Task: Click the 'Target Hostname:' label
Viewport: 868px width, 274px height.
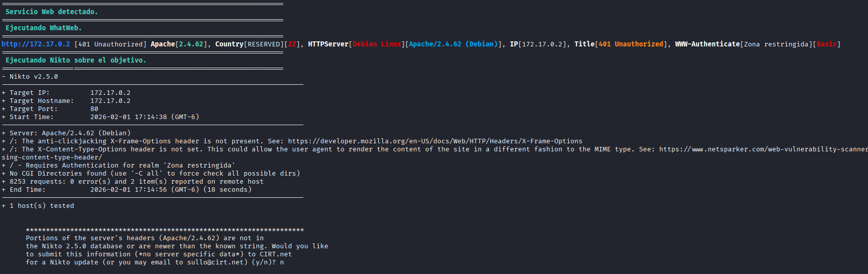Action: coord(41,101)
